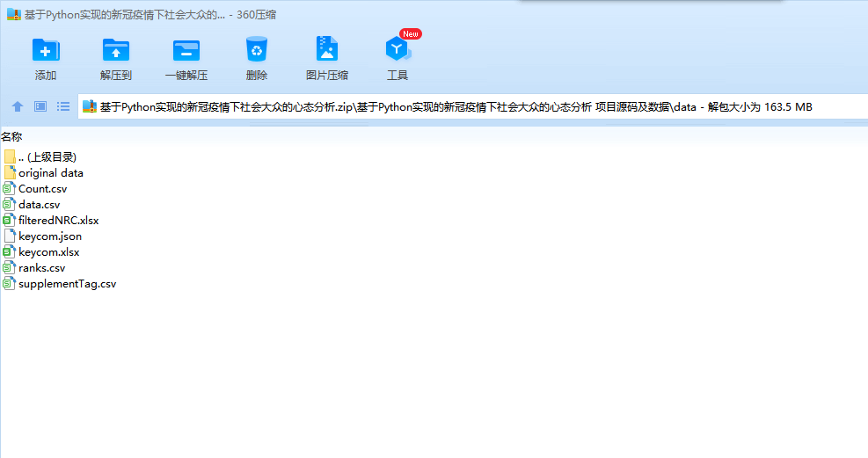Select the keycom.json file icon
The image size is (868, 458).
click(10, 236)
